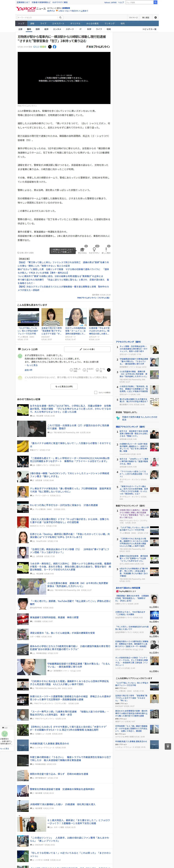174x868 pixels.
Task: Click the web search field at top
Action: (139, 2)
